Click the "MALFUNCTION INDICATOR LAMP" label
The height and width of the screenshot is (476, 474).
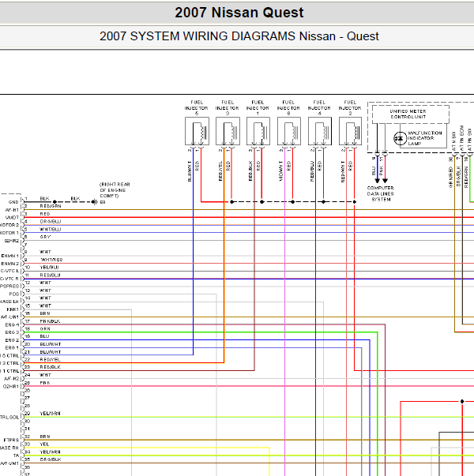(425, 138)
